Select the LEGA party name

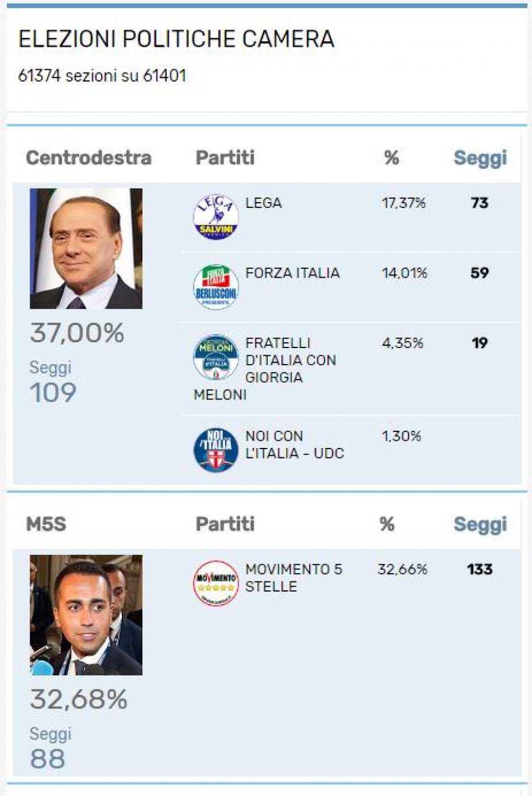(264, 203)
